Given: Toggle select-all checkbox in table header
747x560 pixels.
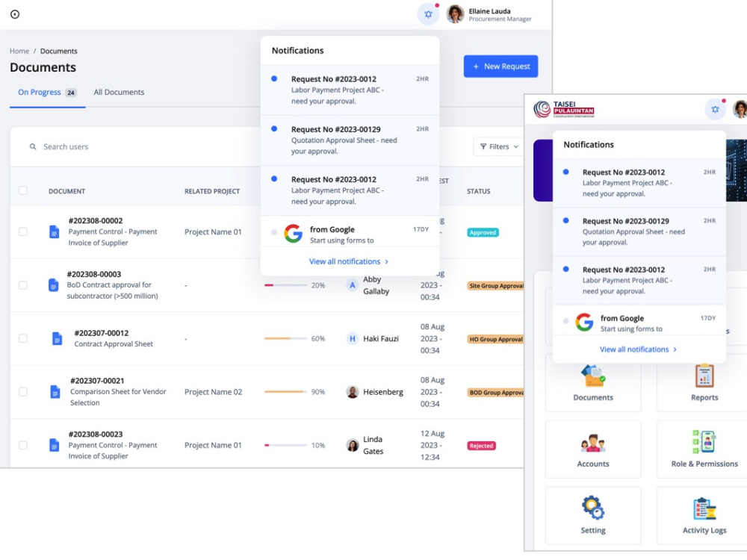Looking at the screenshot, I should coord(23,190).
